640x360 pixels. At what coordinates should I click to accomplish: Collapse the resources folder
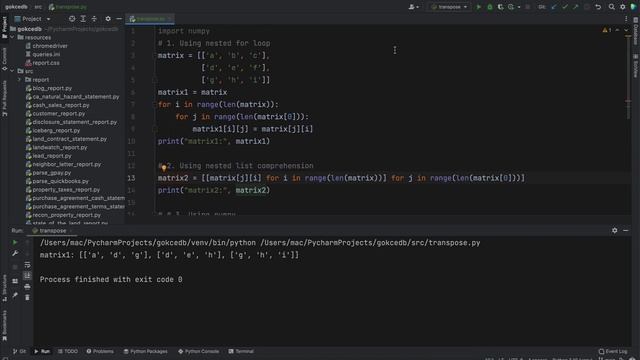[12, 38]
